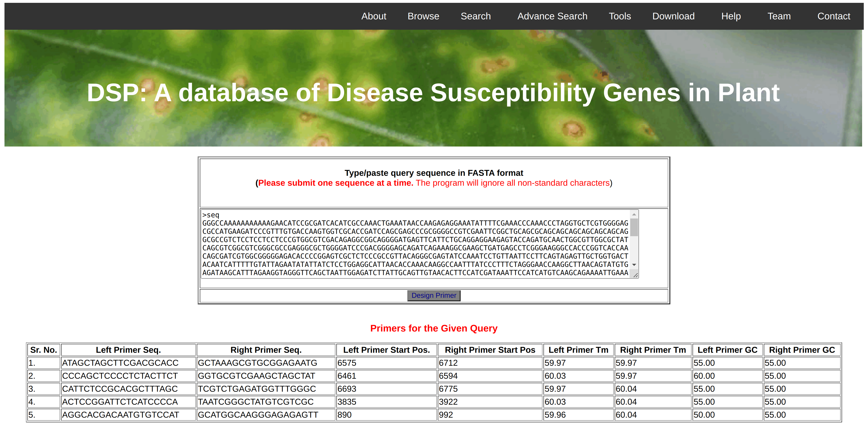Click the DSP database title banner
868x428 pixels.
(433, 93)
